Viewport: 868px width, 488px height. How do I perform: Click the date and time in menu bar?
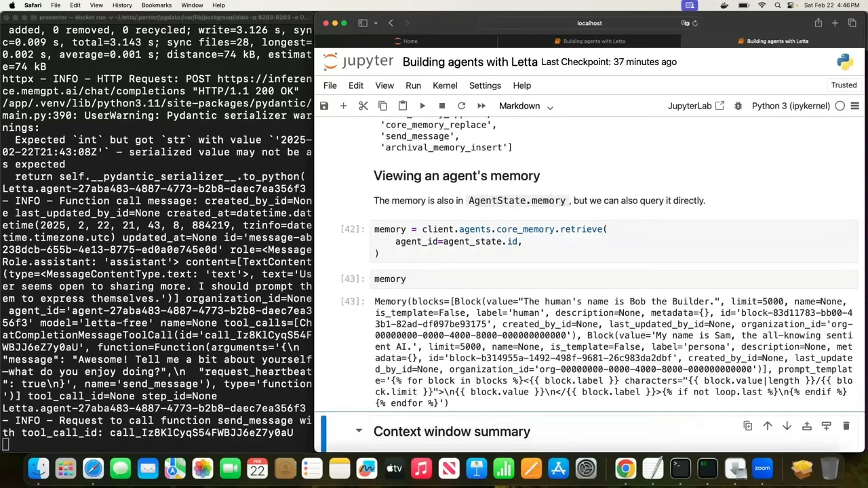[x=831, y=5]
